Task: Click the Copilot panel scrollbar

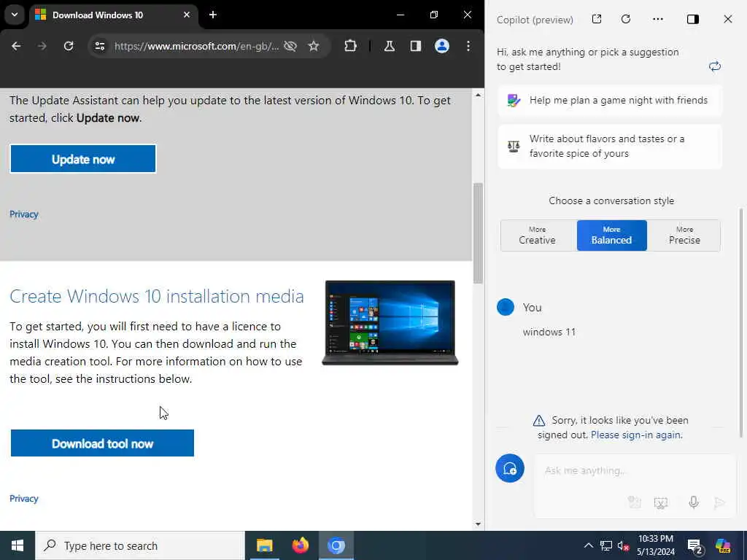Action: pos(741,322)
